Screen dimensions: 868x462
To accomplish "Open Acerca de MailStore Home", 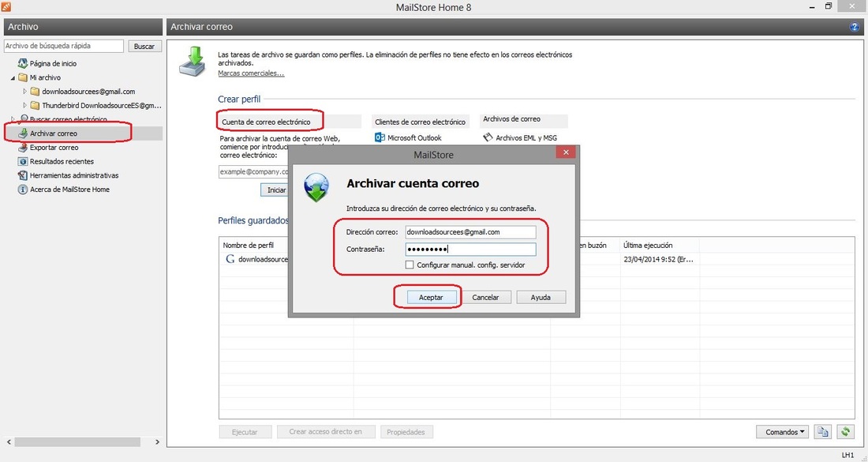I will pos(69,190).
